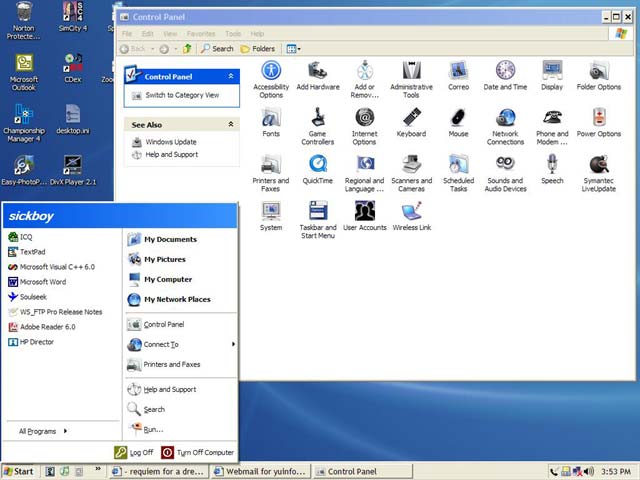Launch Microsoft Visual C++ 6.0

(63, 267)
